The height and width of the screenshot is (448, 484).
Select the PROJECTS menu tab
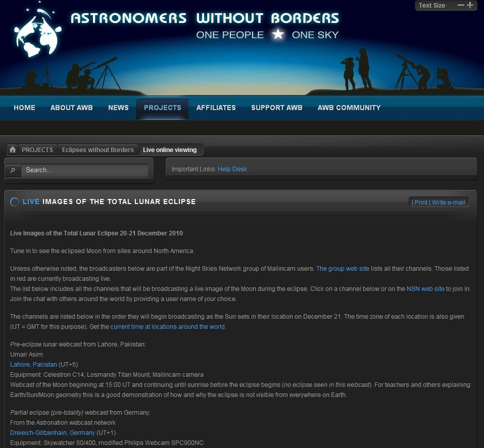(x=162, y=109)
